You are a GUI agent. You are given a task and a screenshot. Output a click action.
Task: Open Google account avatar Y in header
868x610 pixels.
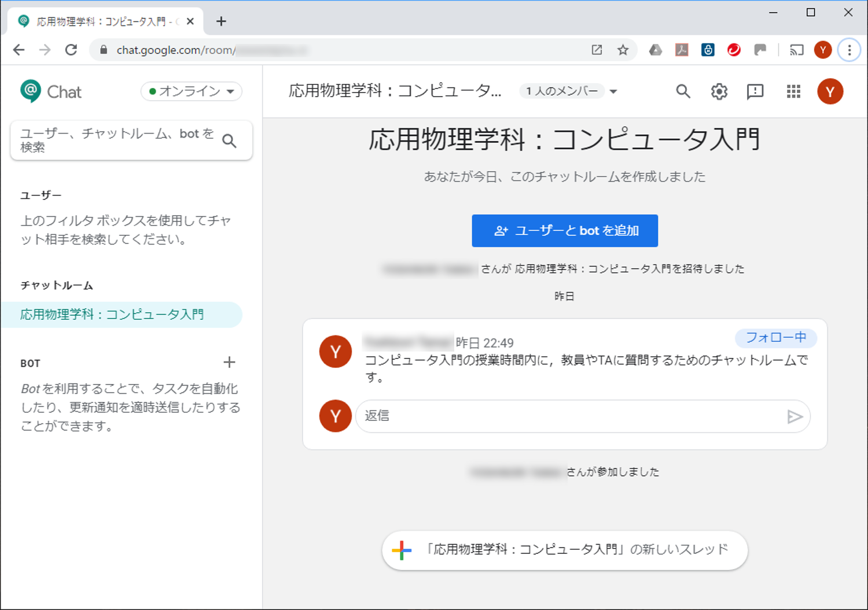coord(830,91)
